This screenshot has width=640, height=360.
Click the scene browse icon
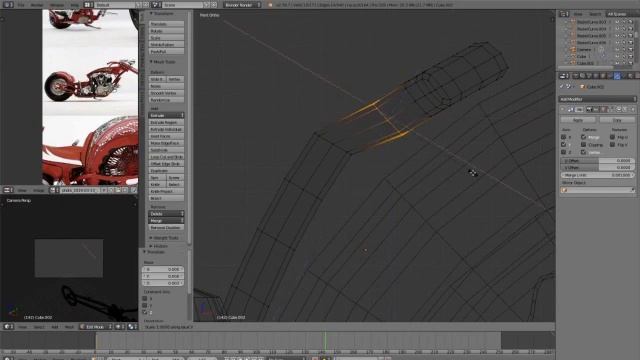click(x=156, y=5)
